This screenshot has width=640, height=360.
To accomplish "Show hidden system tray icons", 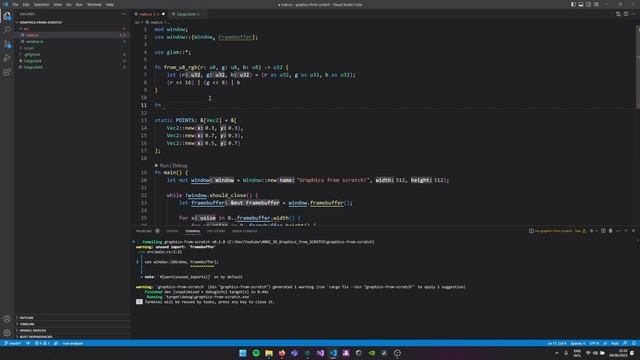I will [556, 353].
